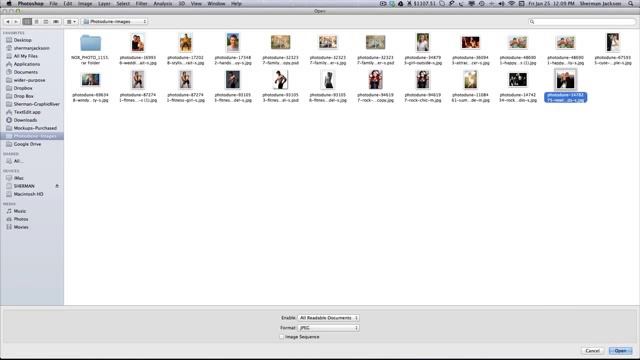Click the highlighted photodune-14782 thumbnail

(x=565, y=80)
